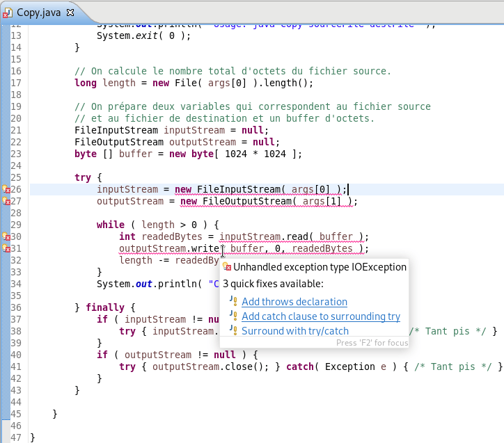Click 'new FileOutputStream( args[1] )' expression
504x443 pixels.
point(266,202)
